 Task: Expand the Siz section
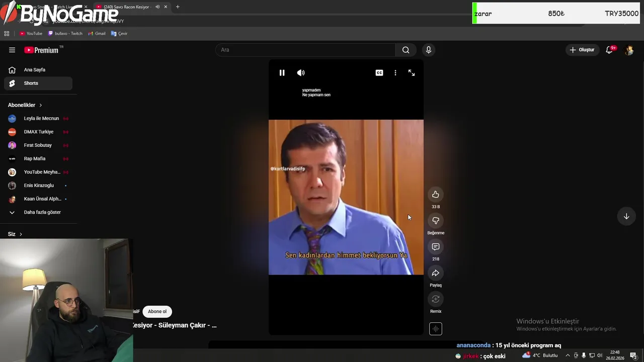15,234
